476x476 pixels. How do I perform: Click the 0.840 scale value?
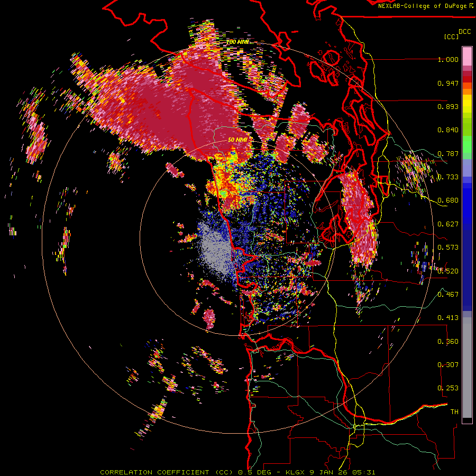[448, 130]
